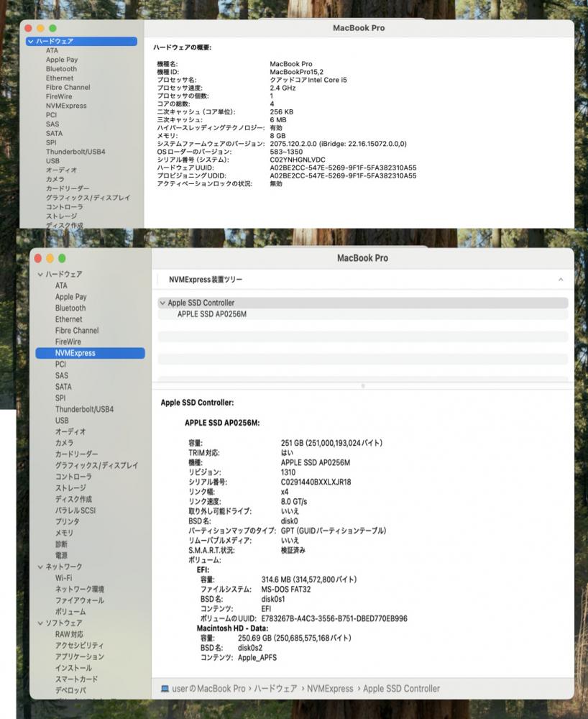Image resolution: width=588 pixels, height=719 pixels.
Task: Open Fibre Channel in the hardware overview window
Action: pyautogui.click(x=68, y=87)
